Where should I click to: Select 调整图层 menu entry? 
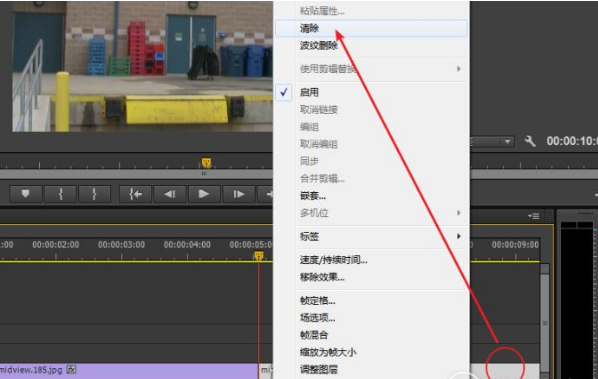pos(371,369)
